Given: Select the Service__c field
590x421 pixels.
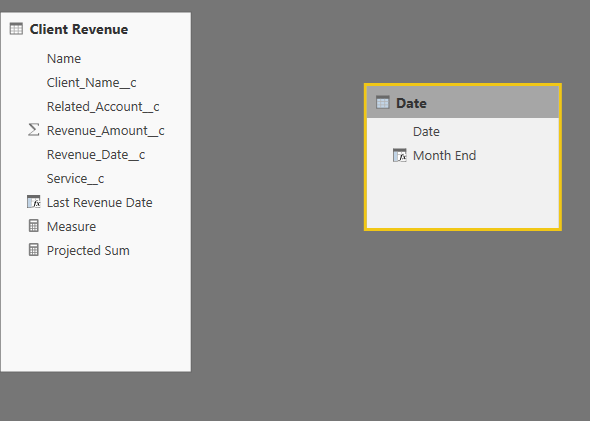Looking at the screenshot, I should 75,179.
